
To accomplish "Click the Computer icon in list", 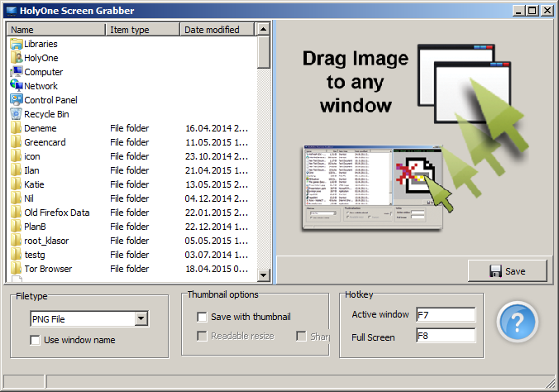I will tap(16, 72).
